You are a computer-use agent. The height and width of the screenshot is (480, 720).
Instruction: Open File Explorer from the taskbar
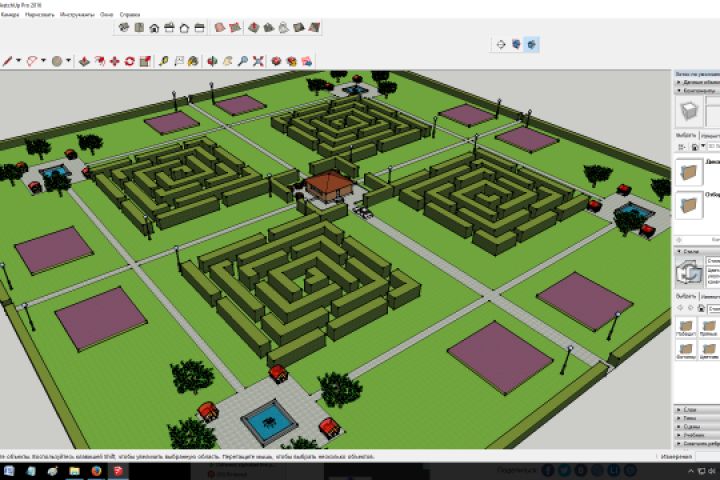pyautogui.click(x=74, y=471)
